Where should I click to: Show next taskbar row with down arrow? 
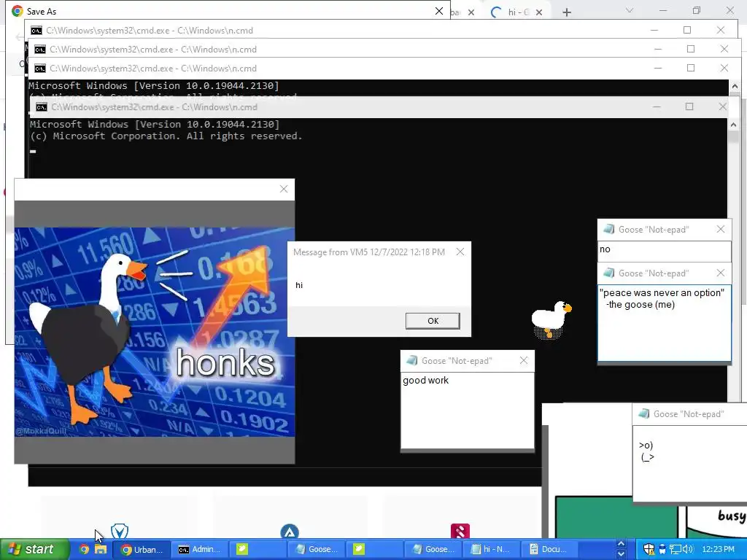coord(621,554)
